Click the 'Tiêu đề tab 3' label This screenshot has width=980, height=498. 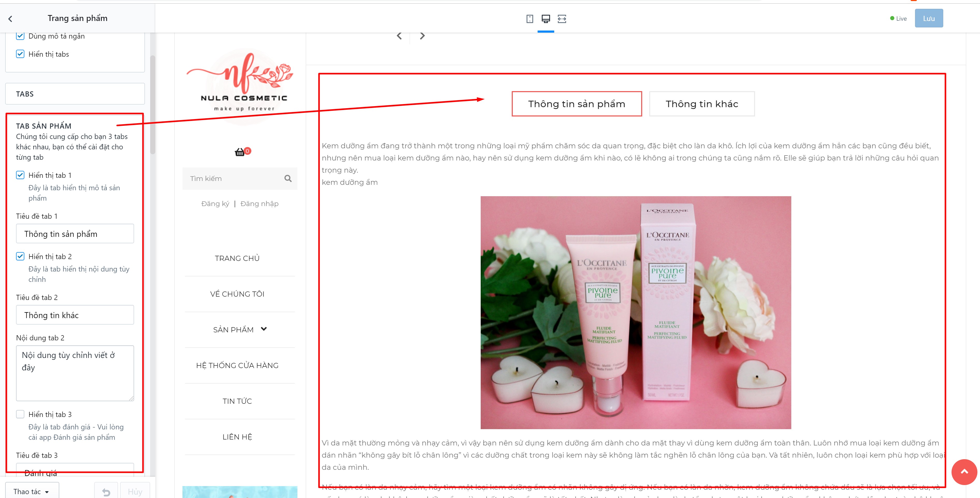pos(37,455)
